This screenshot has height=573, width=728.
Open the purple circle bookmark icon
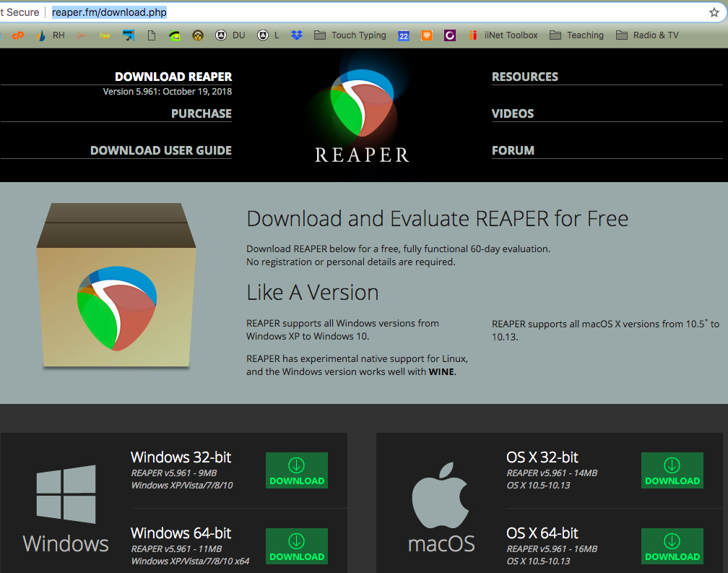click(450, 35)
